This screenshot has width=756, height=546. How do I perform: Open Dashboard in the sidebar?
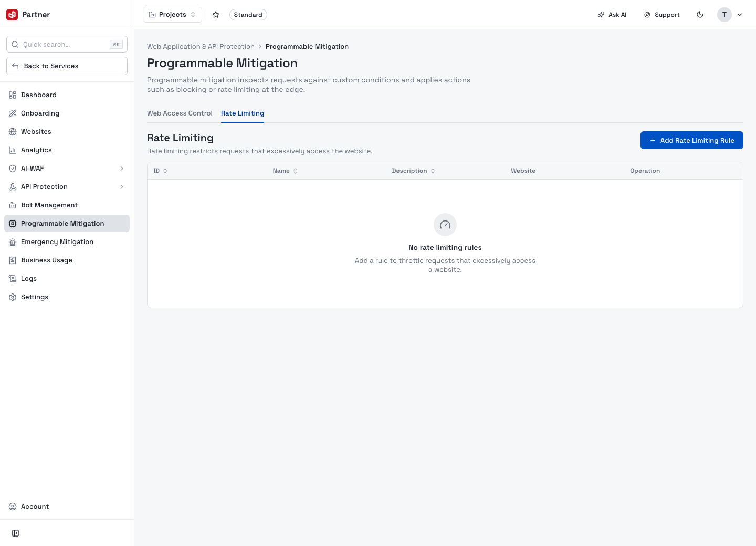67,95
